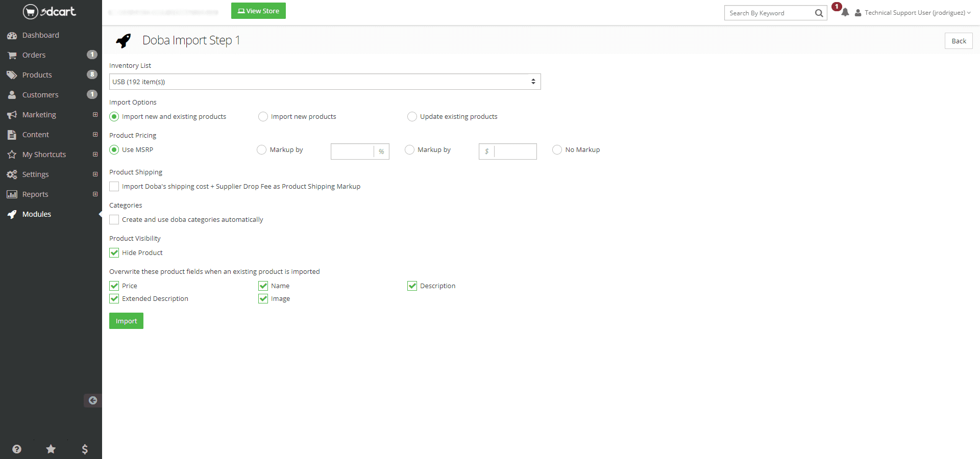This screenshot has width=980, height=459.
Task: Select the No Markup radio option
Action: tap(557, 150)
